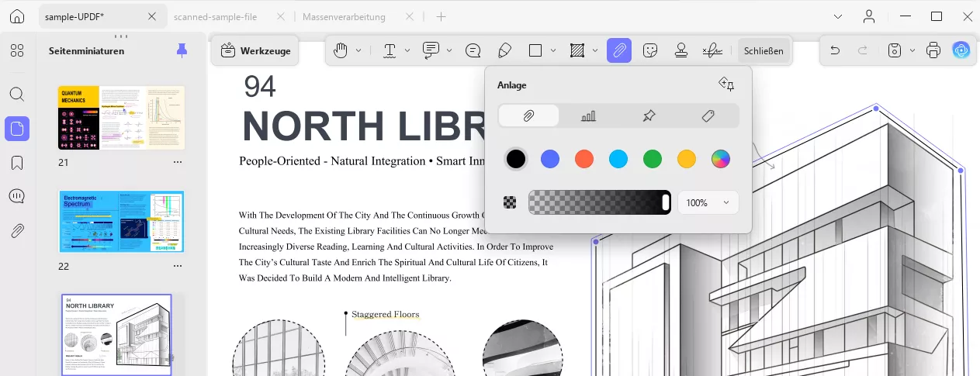Viewport: 980px width, 376px height.
Task: Open the Sticker tool
Action: click(650, 50)
